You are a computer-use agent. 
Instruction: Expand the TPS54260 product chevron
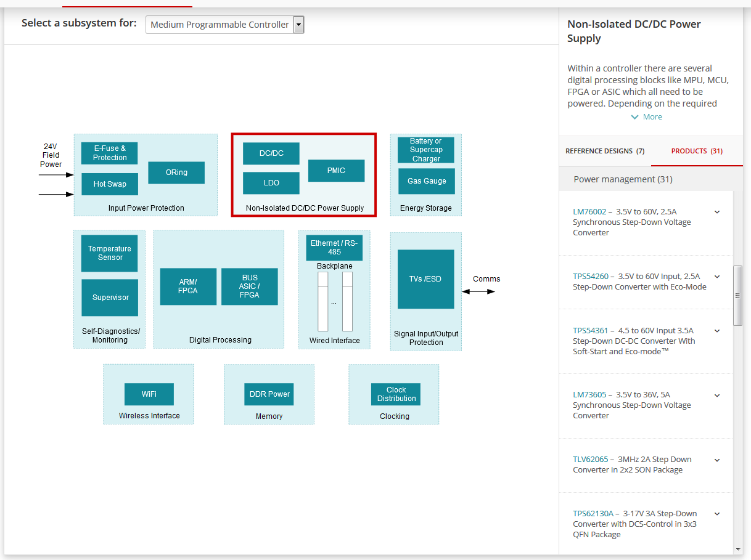click(717, 277)
